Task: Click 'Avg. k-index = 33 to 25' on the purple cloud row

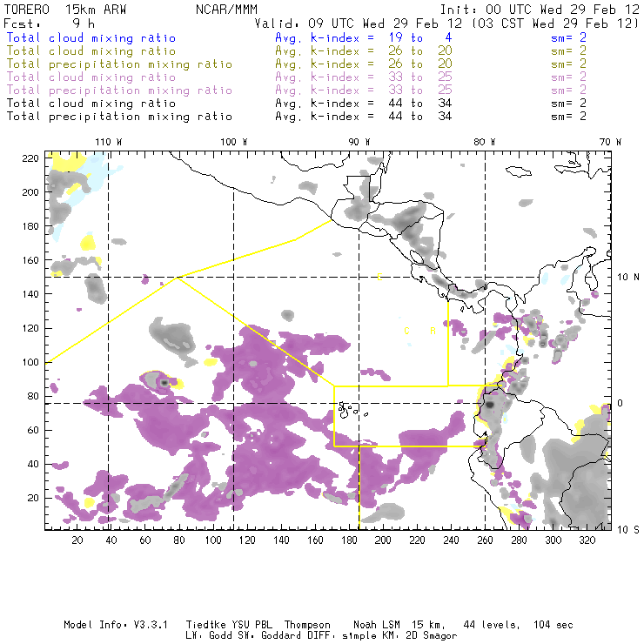Action: coord(364,77)
